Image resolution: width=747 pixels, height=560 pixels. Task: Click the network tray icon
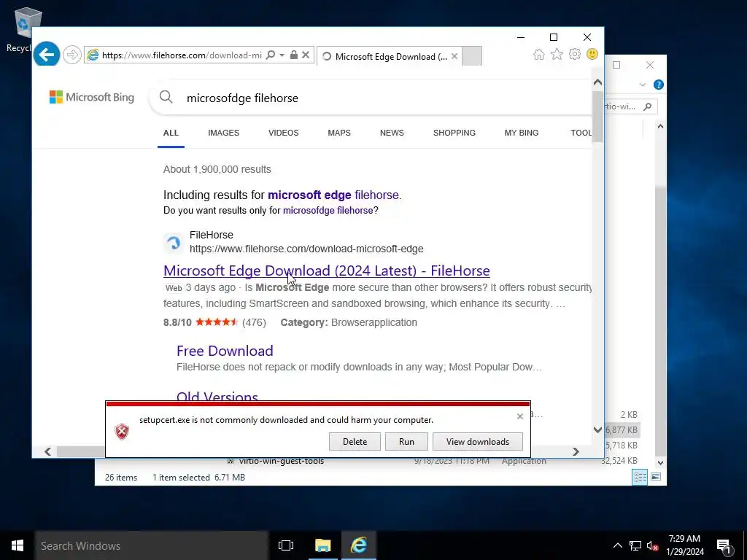click(x=635, y=545)
